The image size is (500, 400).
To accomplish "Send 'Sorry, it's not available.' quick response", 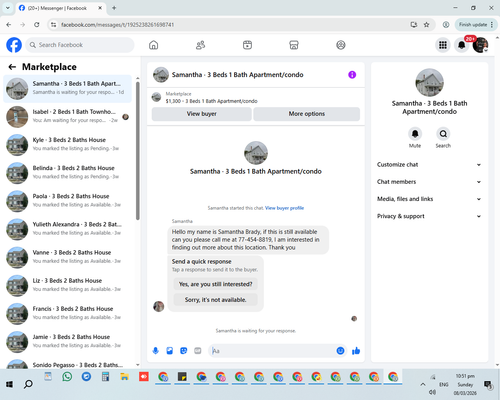I will 216,300.
